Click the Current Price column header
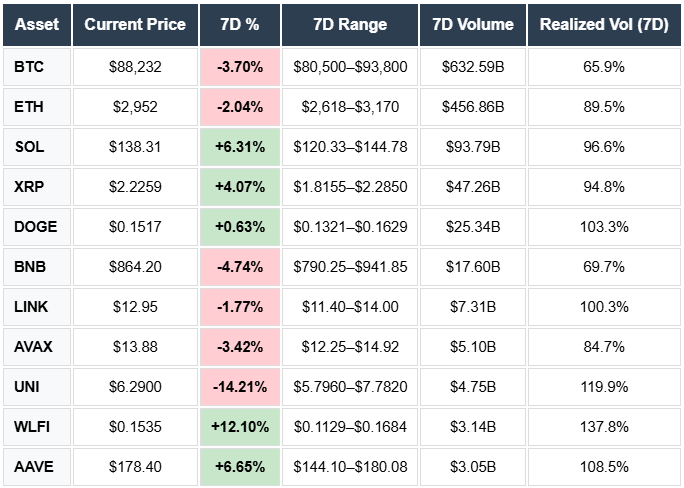 [x=135, y=24]
